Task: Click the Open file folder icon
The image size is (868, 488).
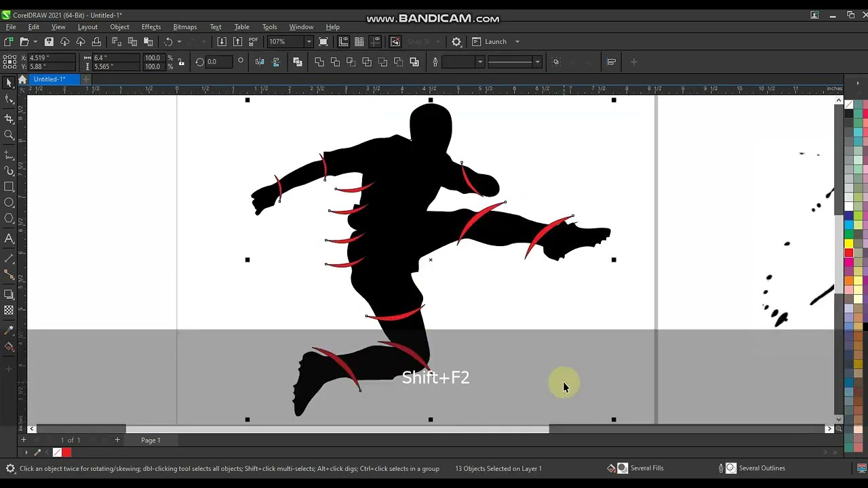Action: click(24, 42)
